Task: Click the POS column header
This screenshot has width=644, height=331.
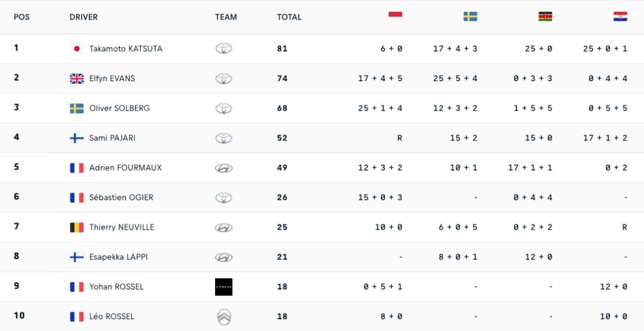Action: [x=21, y=17]
